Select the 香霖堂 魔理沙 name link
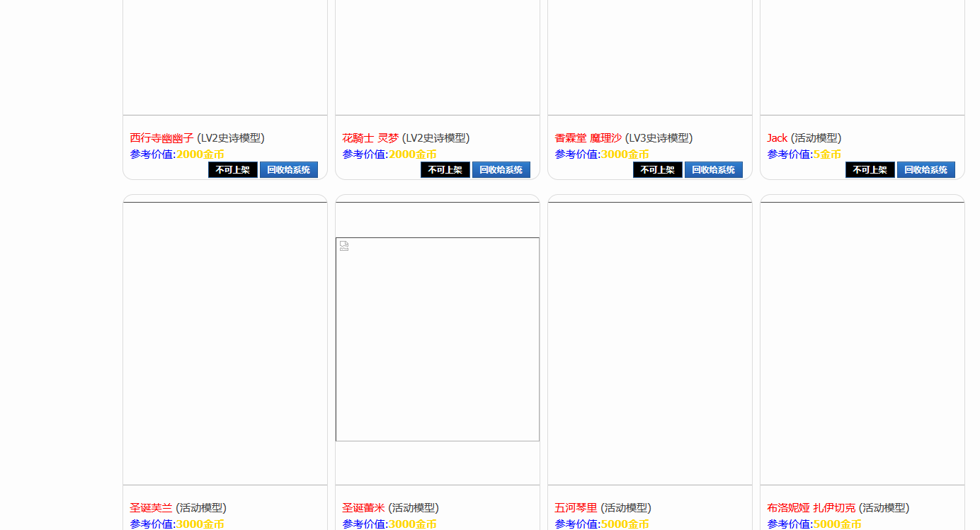The width and height of the screenshot is (980, 530). (x=588, y=138)
